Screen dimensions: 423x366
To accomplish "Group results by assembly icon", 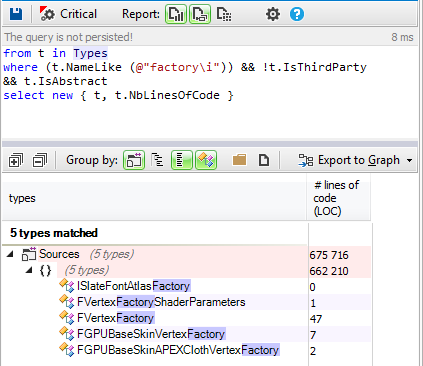I will point(134,160).
